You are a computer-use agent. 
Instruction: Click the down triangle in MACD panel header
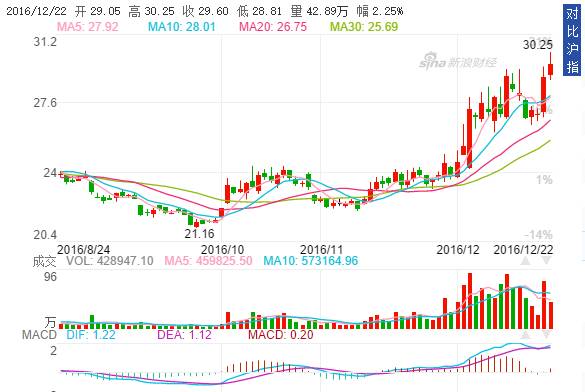[x=547, y=335]
